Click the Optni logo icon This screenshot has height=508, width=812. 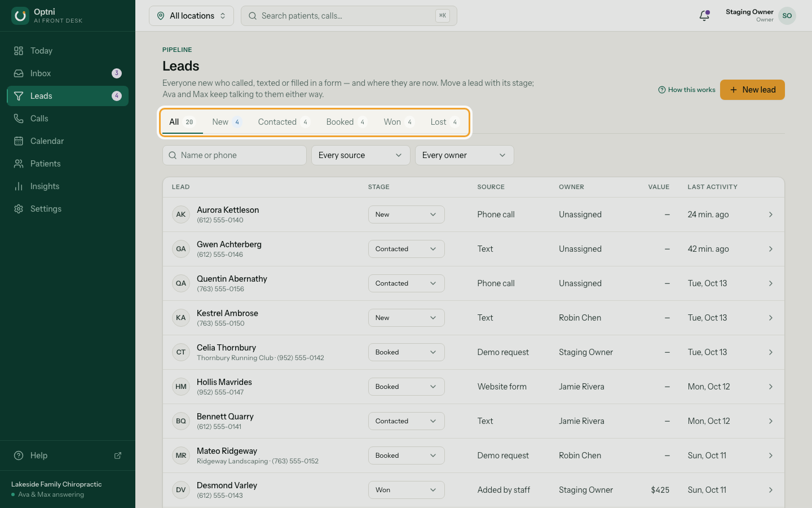tap(20, 16)
